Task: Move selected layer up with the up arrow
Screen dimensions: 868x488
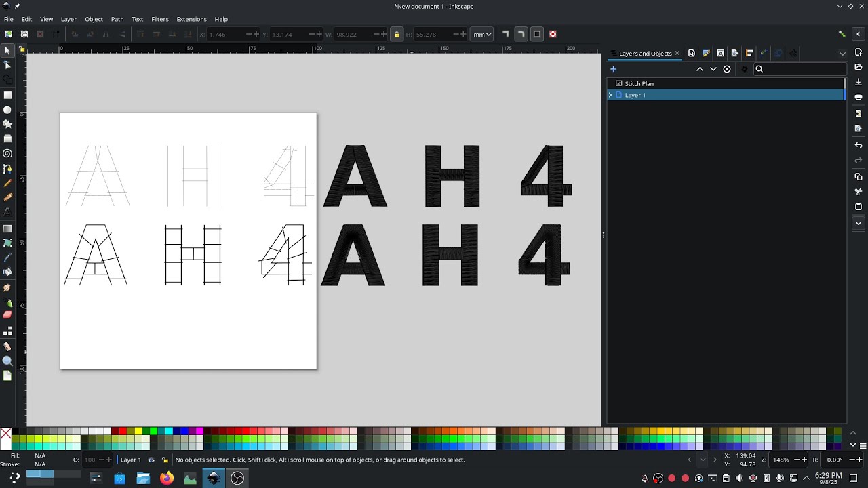Action: [x=700, y=68]
